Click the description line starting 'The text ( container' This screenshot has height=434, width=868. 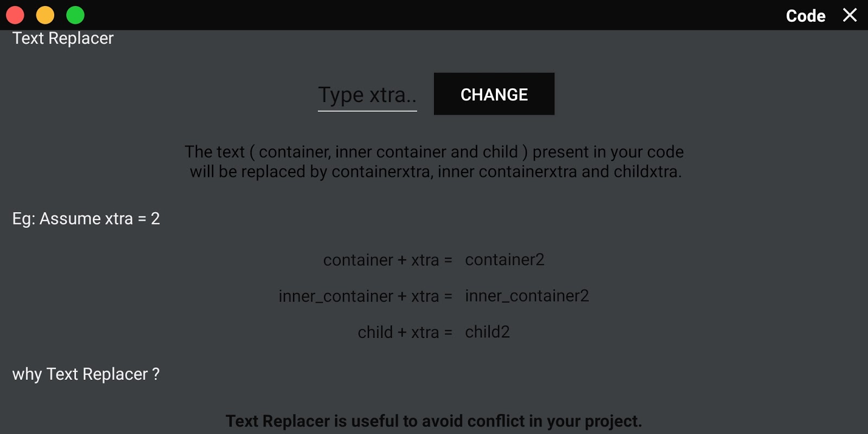pyautogui.click(x=434, y=152)
